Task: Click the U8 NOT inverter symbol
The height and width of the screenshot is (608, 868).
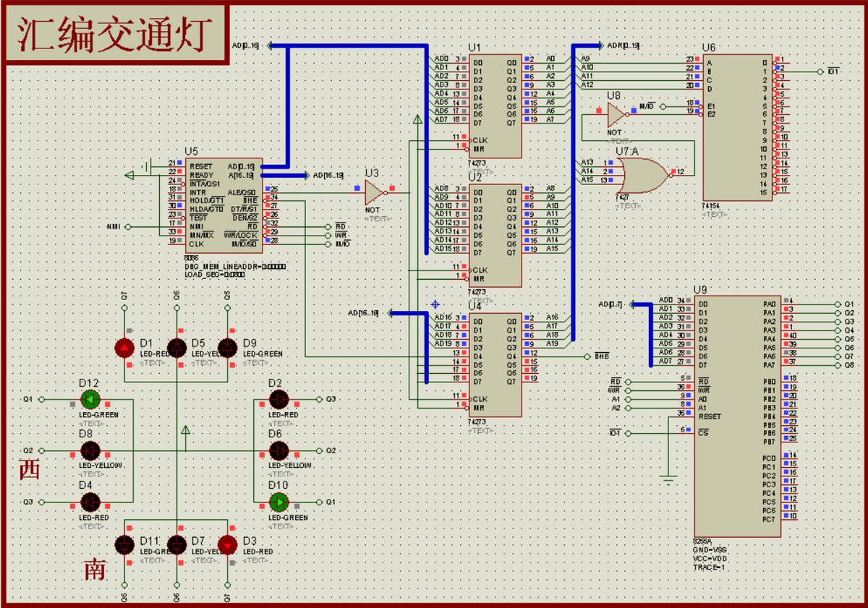Action: 616,114
